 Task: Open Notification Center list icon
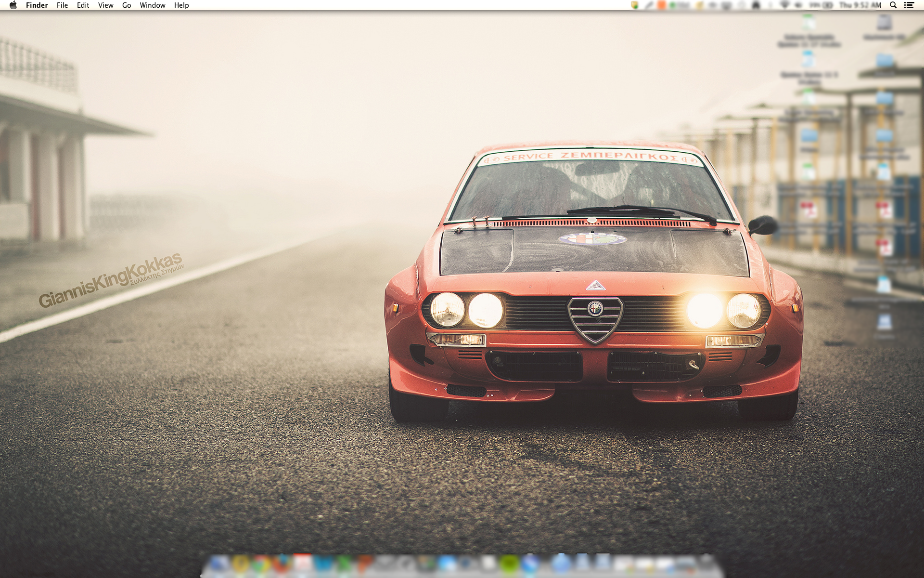coord(909,5)
